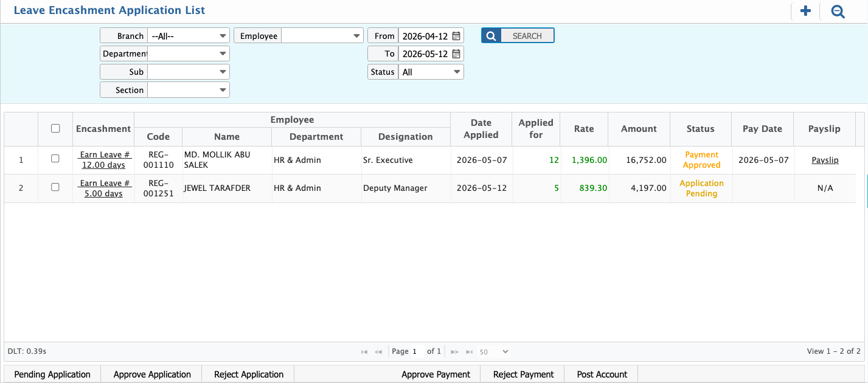Screen dimensions: 868x383
Task: Open the Payslip link for REG-001110
Action: pyautogui.click(x=825, y=160)
